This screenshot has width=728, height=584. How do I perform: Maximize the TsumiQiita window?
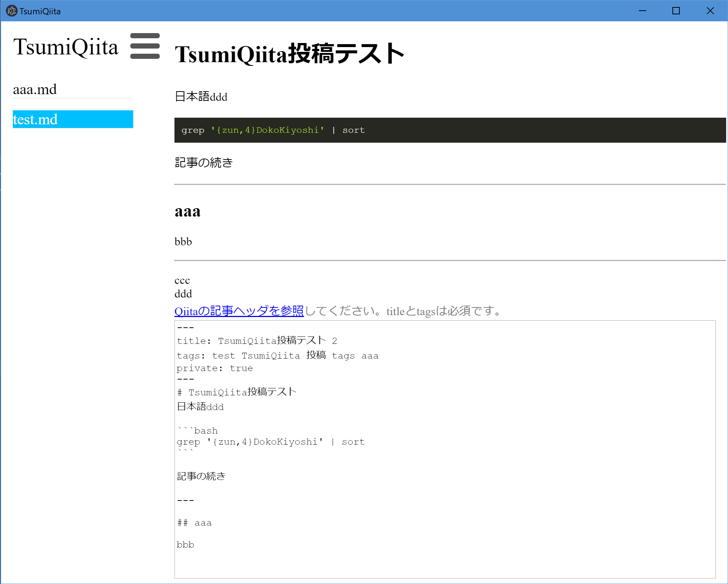676,11
